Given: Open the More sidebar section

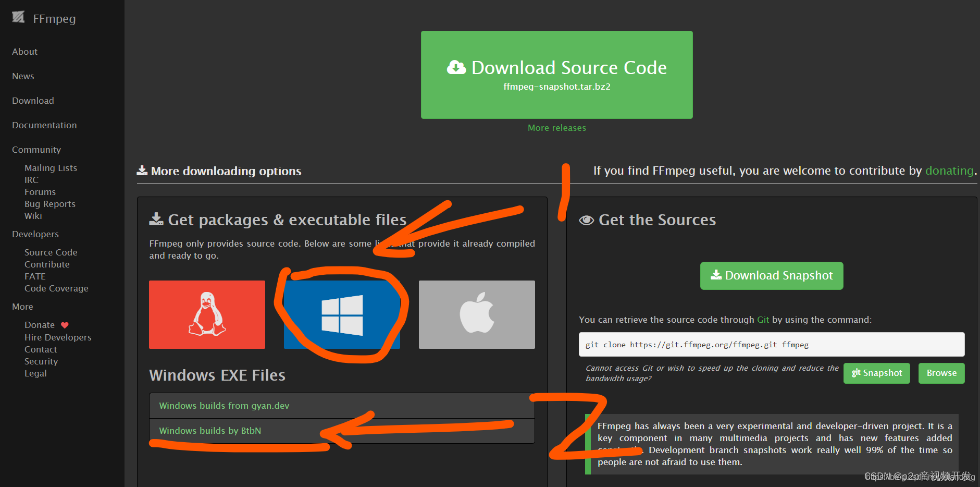Looking at the screenshot, I should coord(22,307).
